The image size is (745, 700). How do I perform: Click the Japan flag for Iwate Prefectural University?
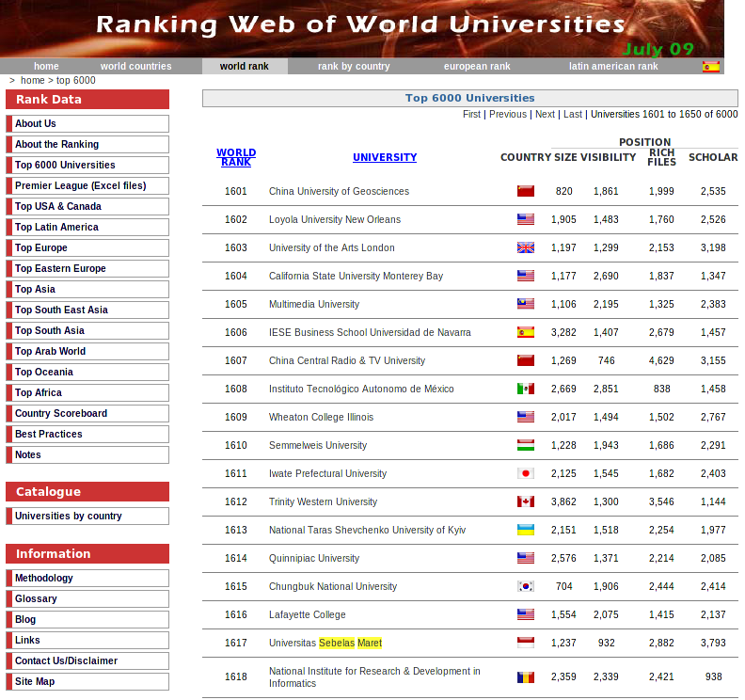tap(526, 473)
